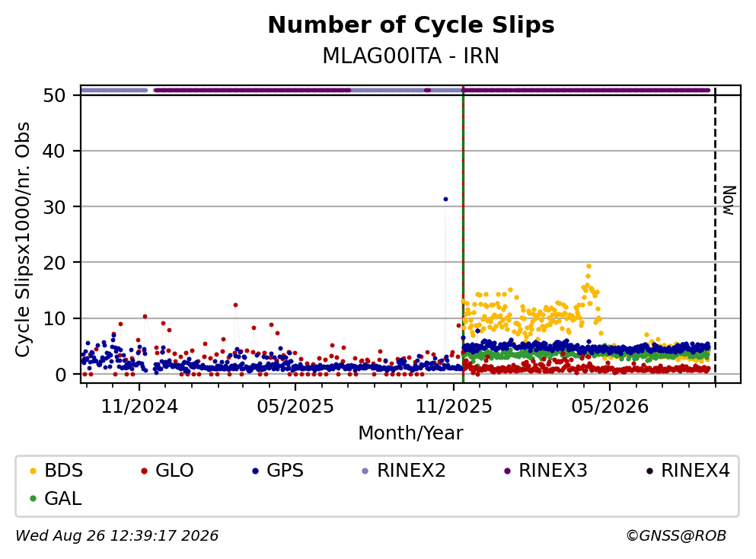Click the BDS yellow legend marker
Screen dimensions: 756x559
33,471
